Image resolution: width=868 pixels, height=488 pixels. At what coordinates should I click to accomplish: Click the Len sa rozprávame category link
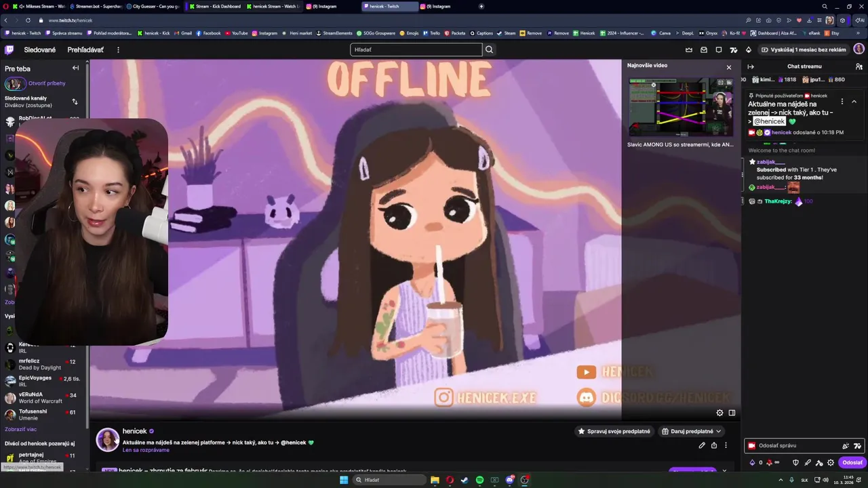coord(146,450)
